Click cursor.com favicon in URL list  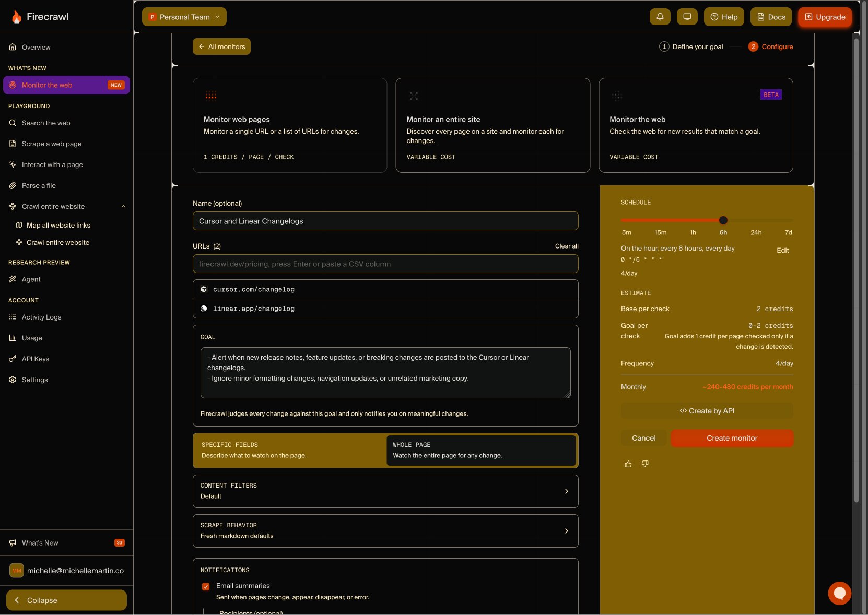(x=204, y=289)
